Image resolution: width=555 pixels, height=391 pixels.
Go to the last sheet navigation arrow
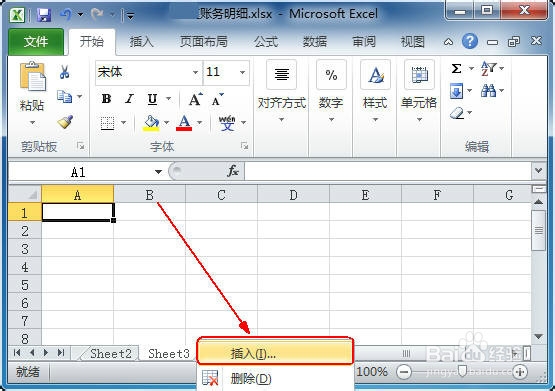(x=61, y=353)
